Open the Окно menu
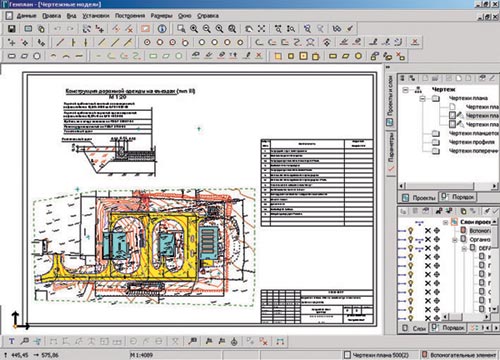 (x=184, y=16)
